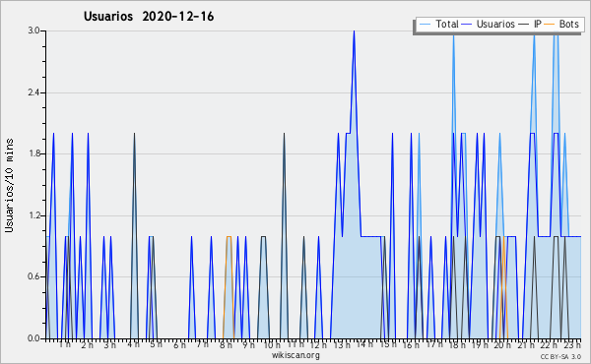Click the CC BY-SA 3.0 license text
Viewport: 591px width, 364px height.
click(560, 356)
